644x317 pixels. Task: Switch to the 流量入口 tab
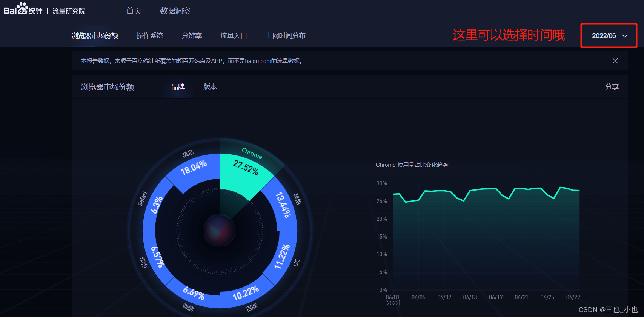[234, 36]
